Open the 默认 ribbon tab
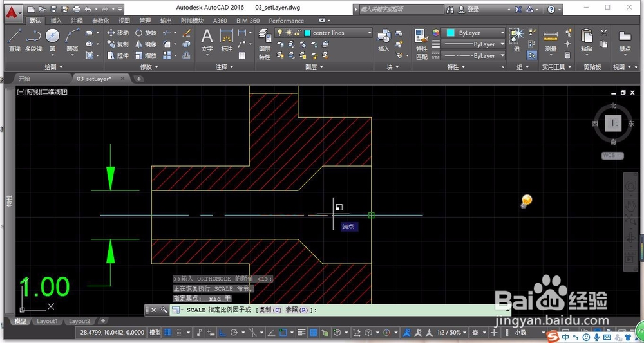This screenshot has height=343, width=644. point(35,21)
